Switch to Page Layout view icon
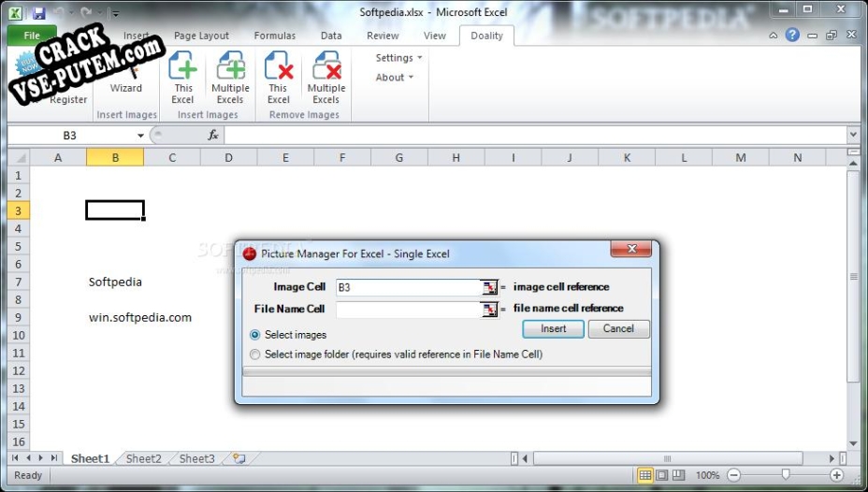This screenshot has width=868, height=492. coord(661,475)
